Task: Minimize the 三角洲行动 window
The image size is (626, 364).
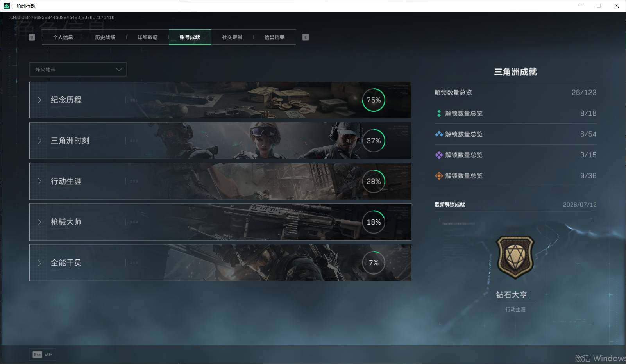Action: pos(581,6)
